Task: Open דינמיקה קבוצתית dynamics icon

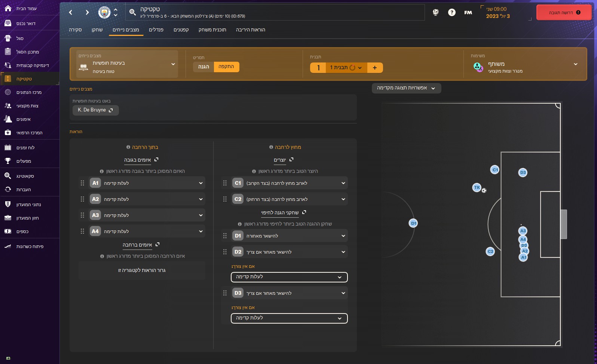Action: [8, 65]
